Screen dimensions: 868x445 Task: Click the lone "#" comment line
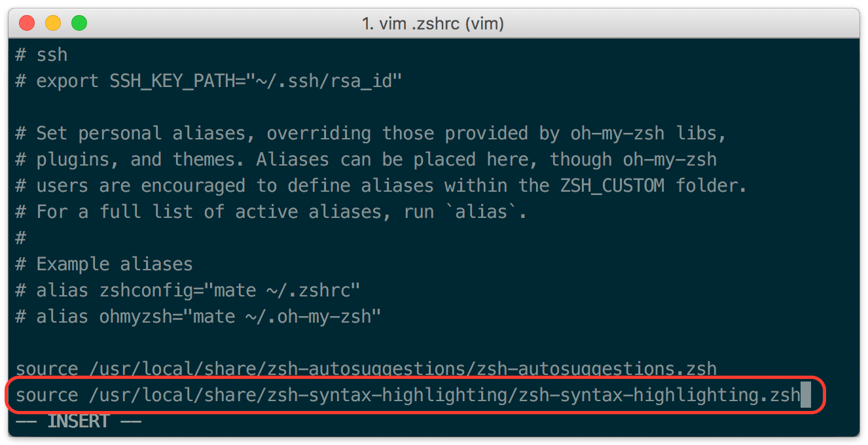[x=21, y=238]
